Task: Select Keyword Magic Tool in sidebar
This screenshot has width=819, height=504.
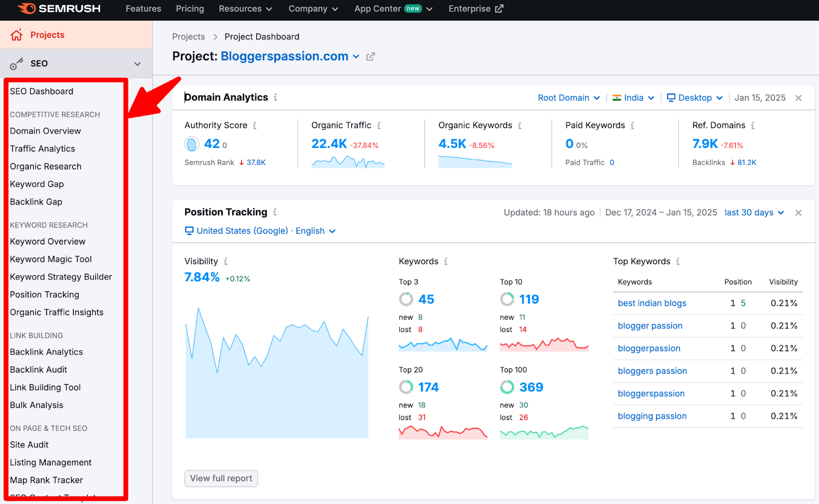Action: point(51,259)
